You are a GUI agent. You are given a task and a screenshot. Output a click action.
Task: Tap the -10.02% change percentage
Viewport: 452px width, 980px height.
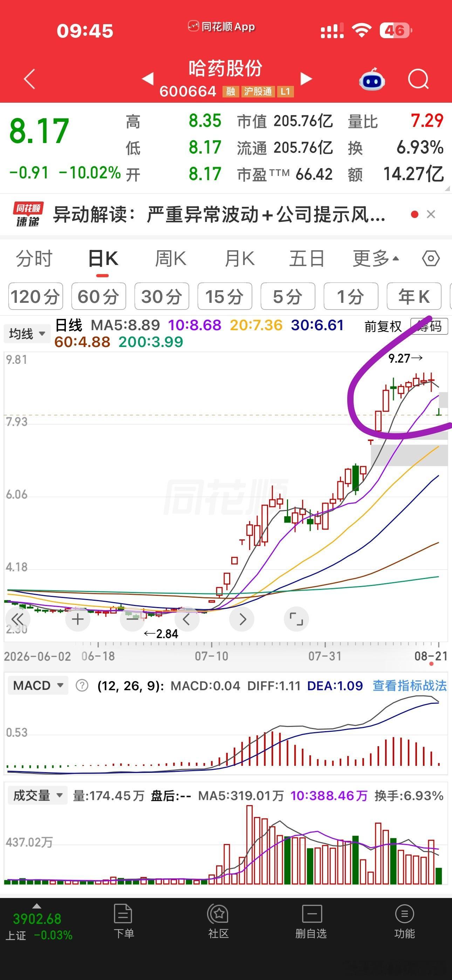coord(90,173)
